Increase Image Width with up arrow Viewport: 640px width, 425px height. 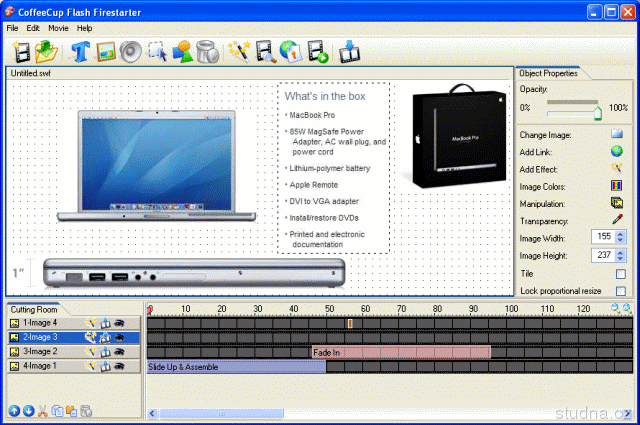pos(621,233)
